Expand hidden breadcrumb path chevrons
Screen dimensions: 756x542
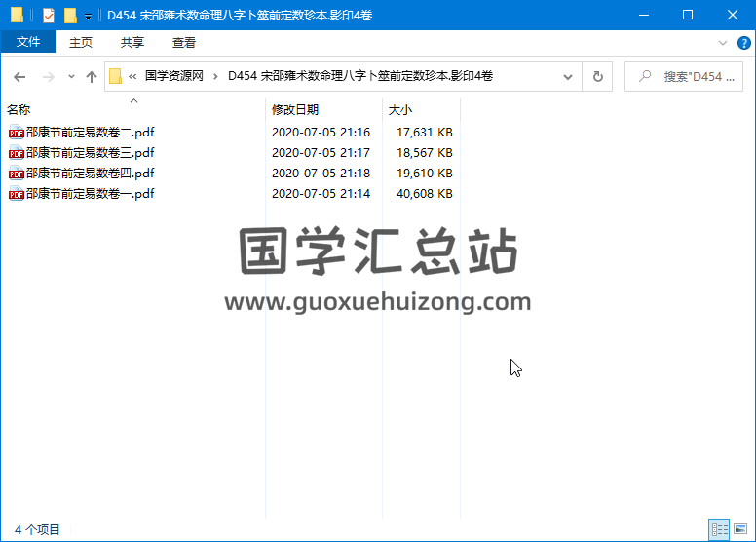coord(132,76)
